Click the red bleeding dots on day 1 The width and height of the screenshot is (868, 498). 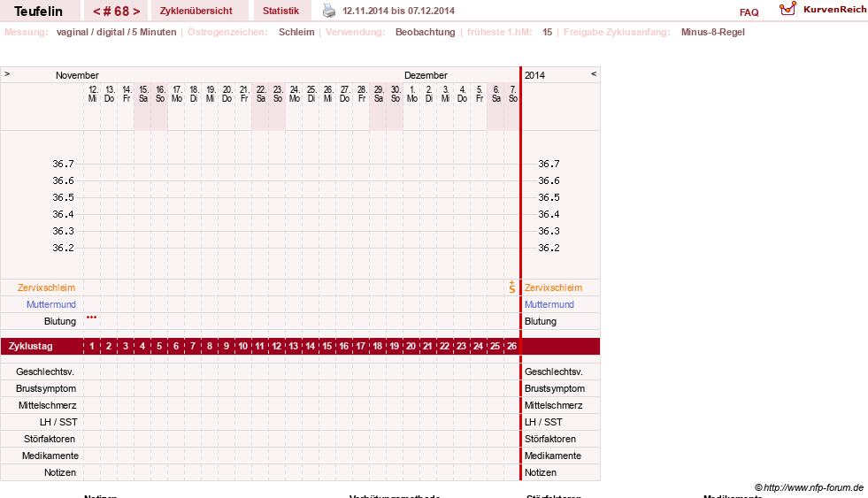91,317
